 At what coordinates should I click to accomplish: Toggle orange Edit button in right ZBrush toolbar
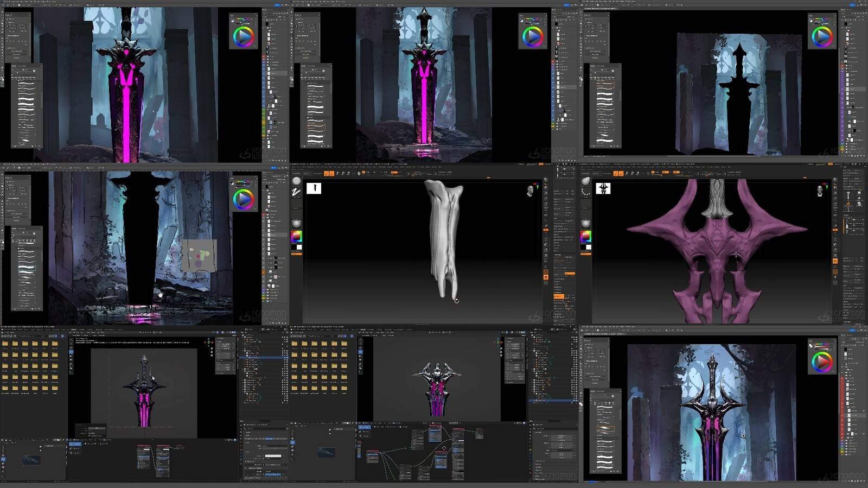point(616,173)
